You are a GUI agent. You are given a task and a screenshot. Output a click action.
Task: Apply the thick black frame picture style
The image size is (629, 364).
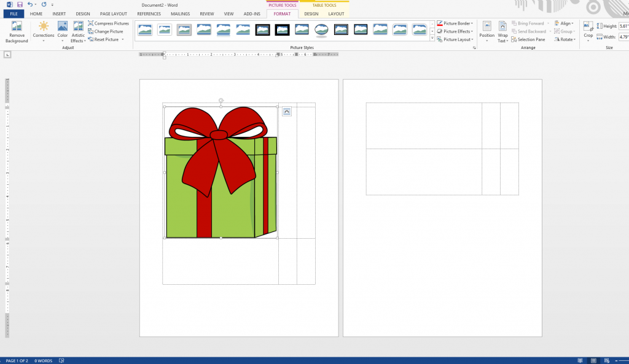[x=282, y=29]
